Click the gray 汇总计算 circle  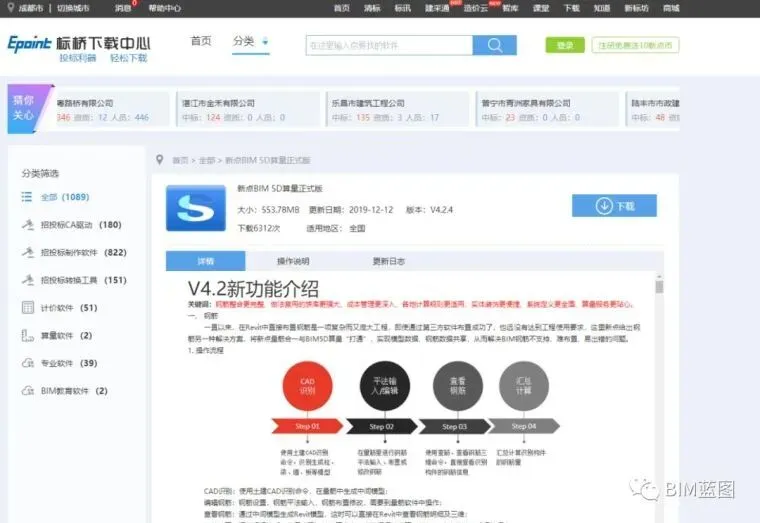coord(524,386)
